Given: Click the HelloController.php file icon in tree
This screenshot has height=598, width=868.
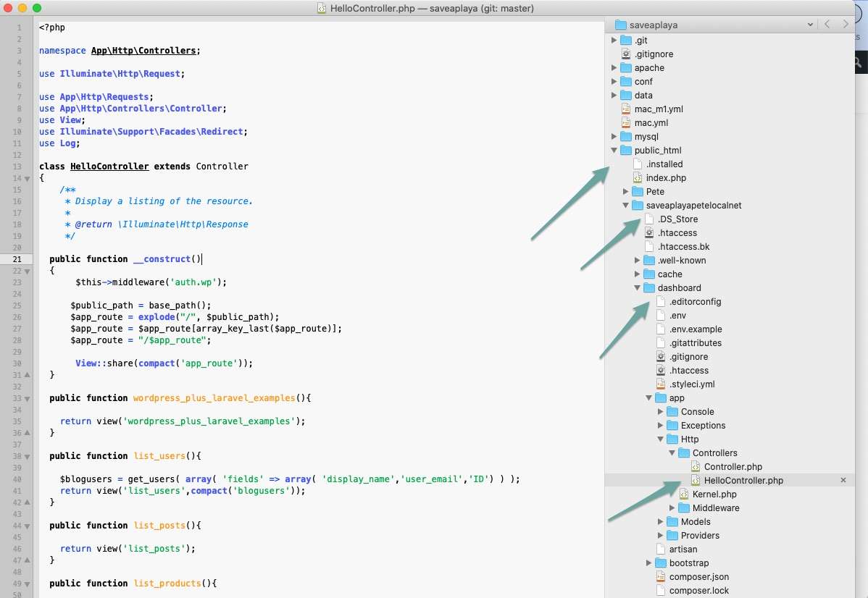Looking at the screenshot, I should (696, 481).
